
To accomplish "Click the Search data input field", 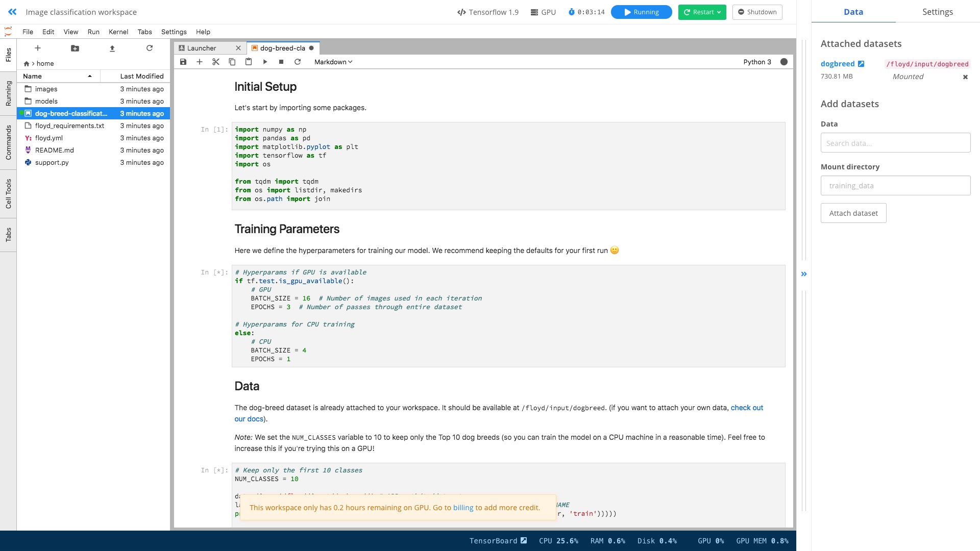I will (895, 143).
